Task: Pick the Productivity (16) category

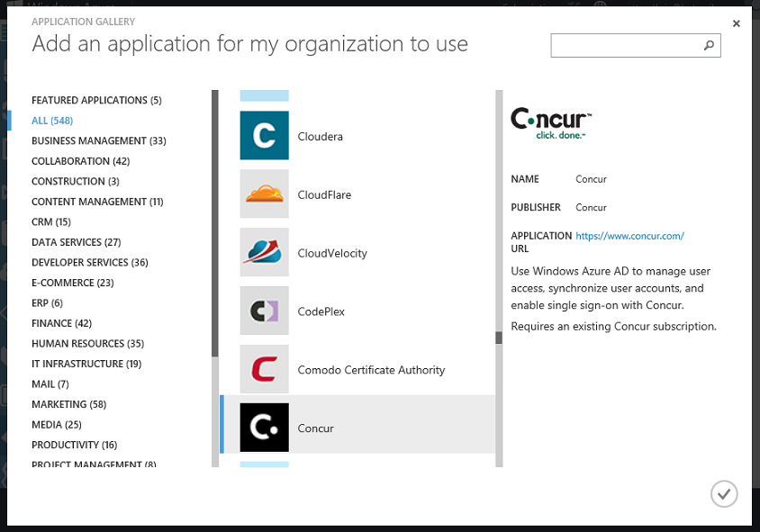Action: 74,445
